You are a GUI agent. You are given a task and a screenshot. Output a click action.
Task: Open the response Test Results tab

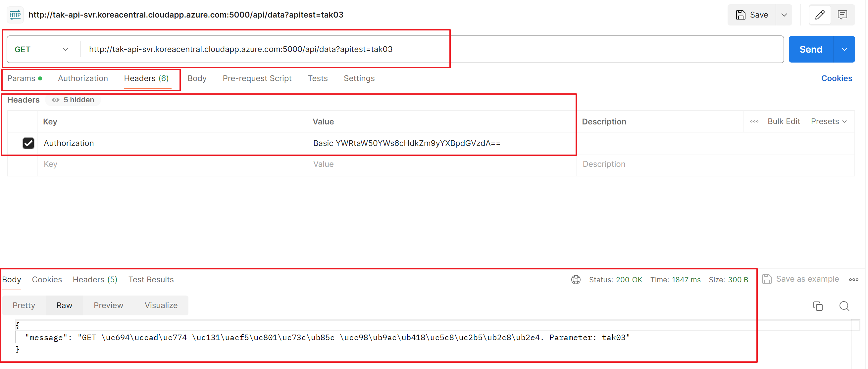[x=151, y=279]
